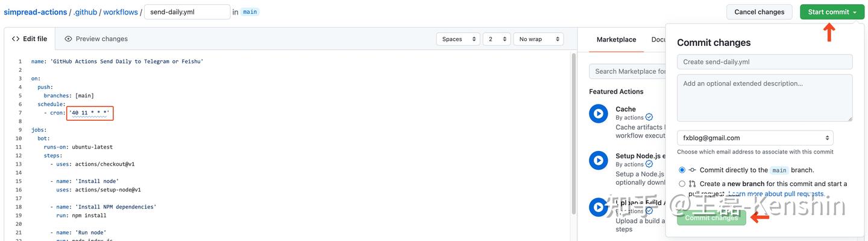Click the workflow name line in editor
The width and height of the screenshot is (868, 241).
click(x=117, y=62)
